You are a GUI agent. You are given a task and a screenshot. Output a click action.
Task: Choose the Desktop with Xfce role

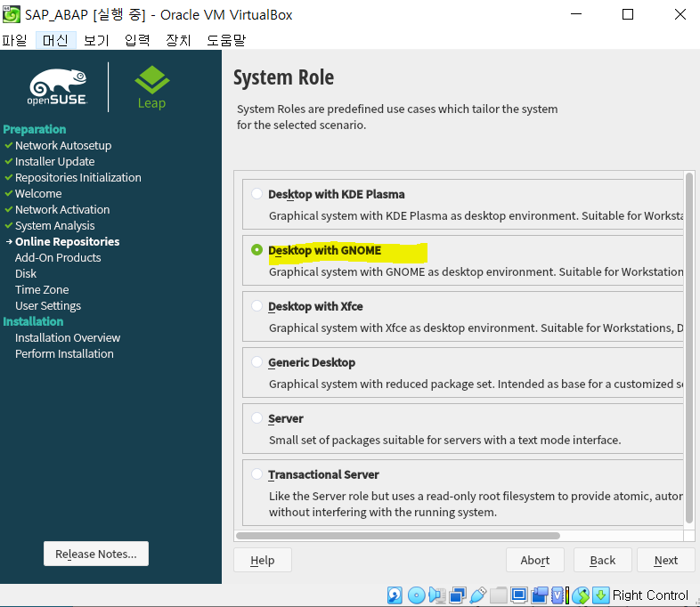256,306
